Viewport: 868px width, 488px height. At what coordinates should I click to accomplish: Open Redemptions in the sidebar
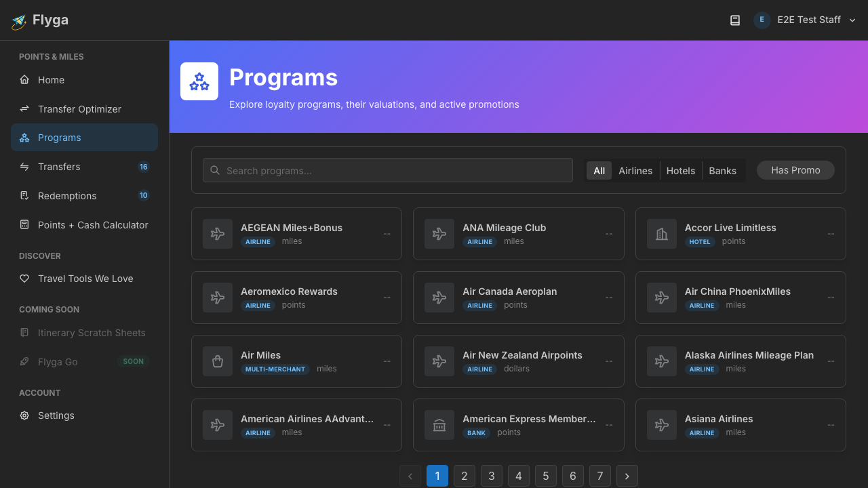point(84,196)
